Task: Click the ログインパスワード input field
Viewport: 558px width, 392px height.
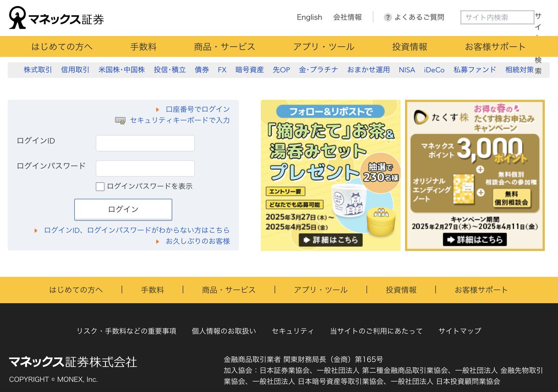Action: (x=145, y=168)
